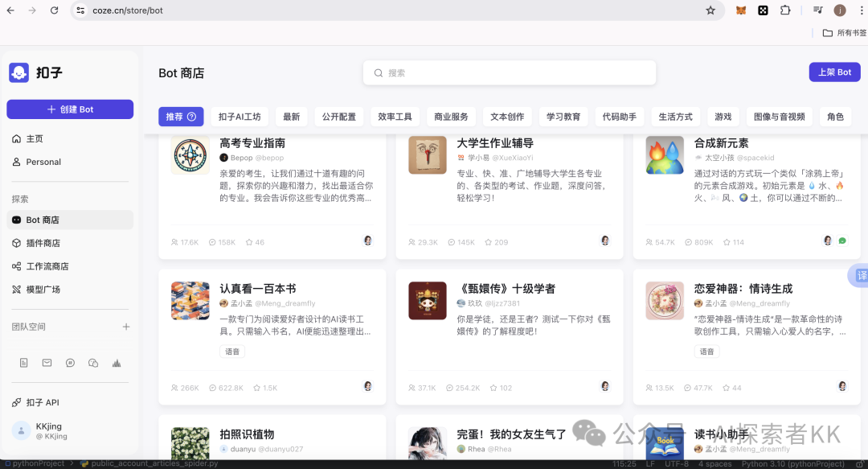Open the 大学生作业辅导 bot card title

[495, 143]
